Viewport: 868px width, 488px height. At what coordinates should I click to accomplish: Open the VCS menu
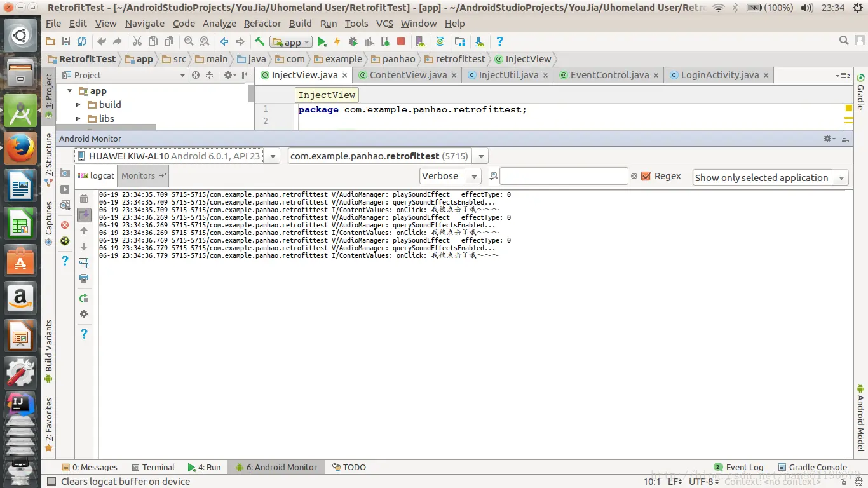(384, 24)
